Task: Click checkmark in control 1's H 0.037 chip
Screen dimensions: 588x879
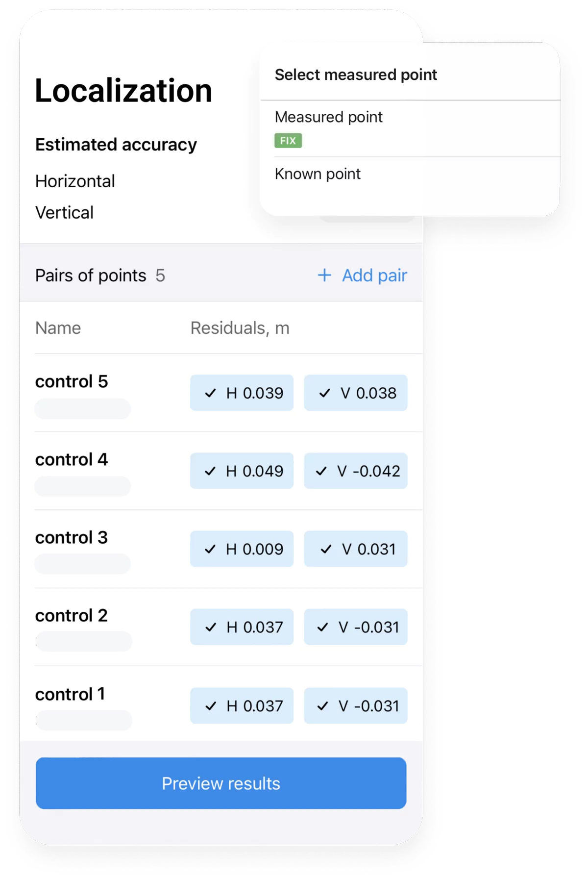Action: pyautogui.click(x=211, y=705)
